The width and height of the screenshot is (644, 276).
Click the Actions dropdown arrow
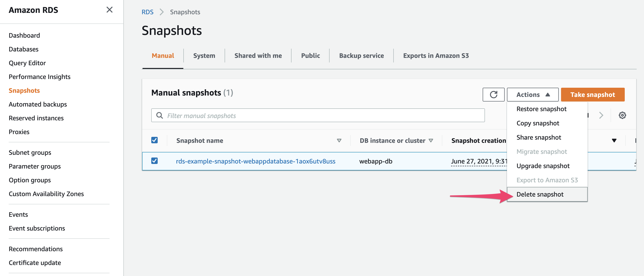tap(548, 95)
